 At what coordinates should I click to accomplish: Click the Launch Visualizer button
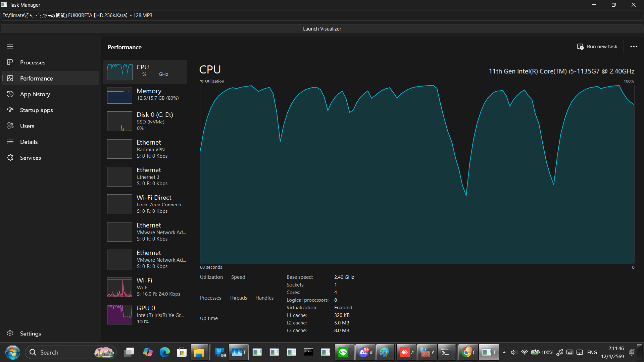[x=322, y=29]
